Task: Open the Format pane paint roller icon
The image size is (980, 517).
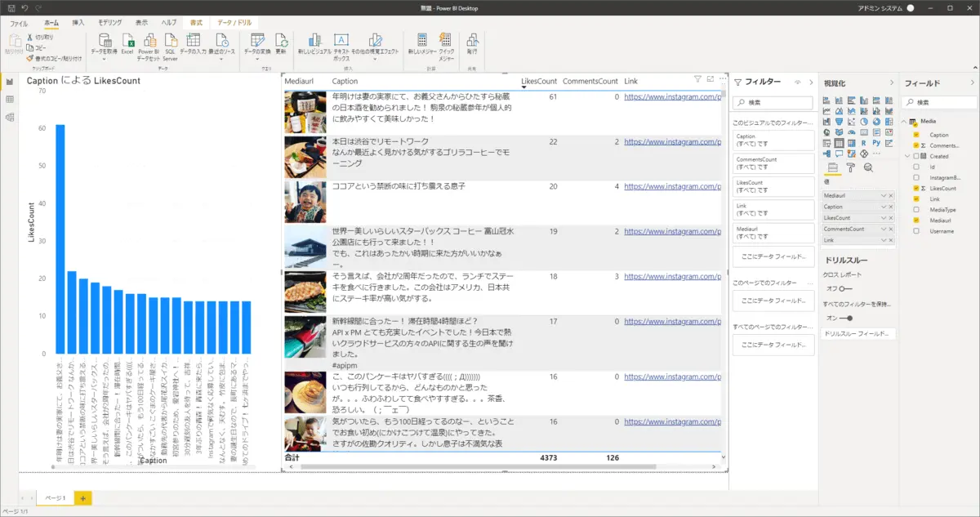Action: pyautogui.click(x=850, y=167)
